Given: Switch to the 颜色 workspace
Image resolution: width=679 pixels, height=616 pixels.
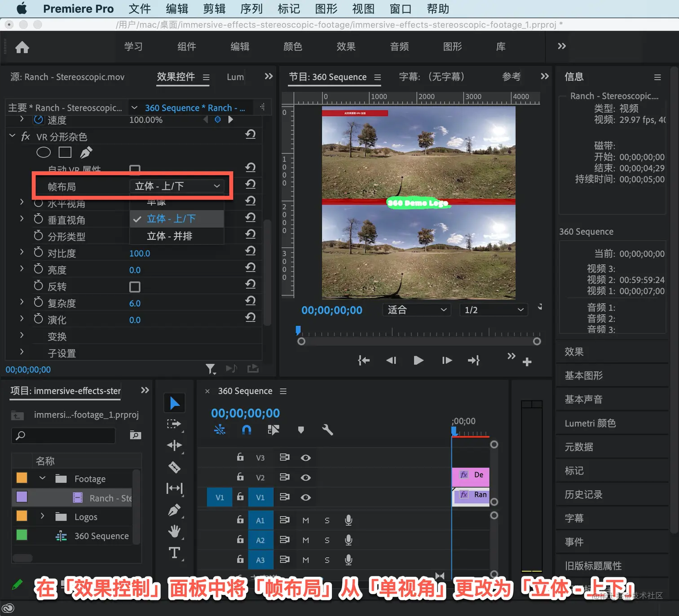Looking at the screenshot, I should click(293, 47).
